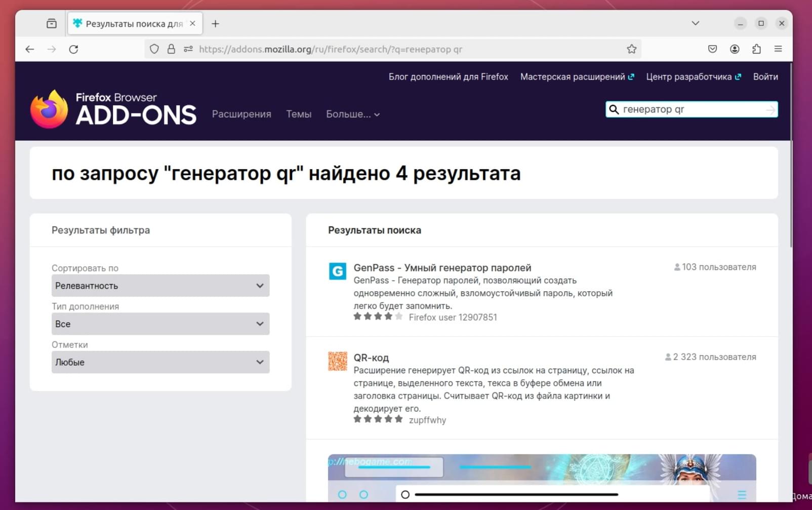Maximize the Firefox window
Image resolution: width=812 pixels, height=510 pixels.
click(761, 23)
